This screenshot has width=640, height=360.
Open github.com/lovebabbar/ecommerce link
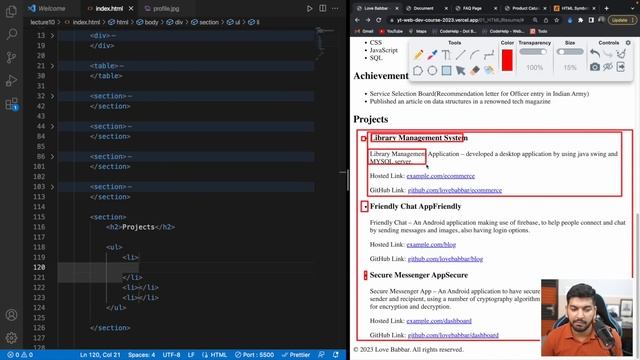pyautogui.click(x=455, y=190)
